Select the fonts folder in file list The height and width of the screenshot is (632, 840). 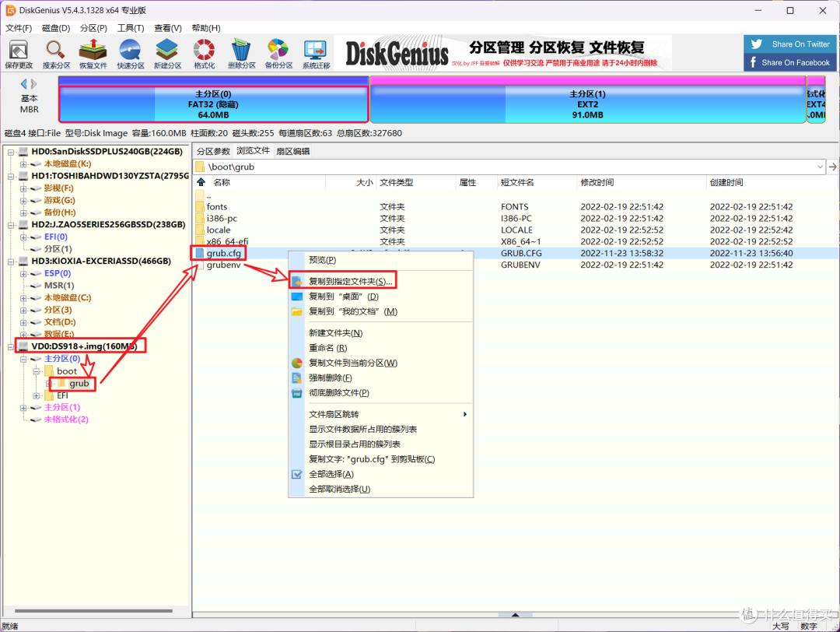click(x=217, y=206)
